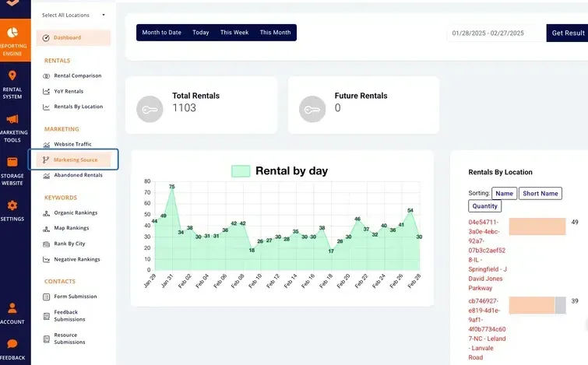Click the Website Traffic icon

click(46, 145)
